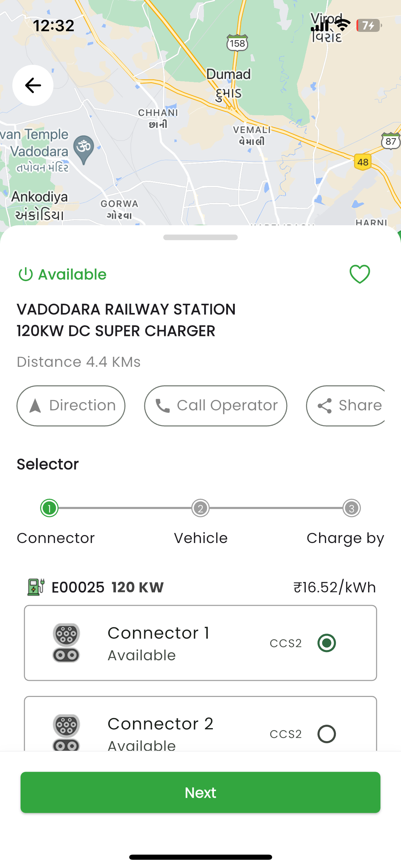Tap the green Available power icon
Screen dimensions: 401x868
pos(26,274)
